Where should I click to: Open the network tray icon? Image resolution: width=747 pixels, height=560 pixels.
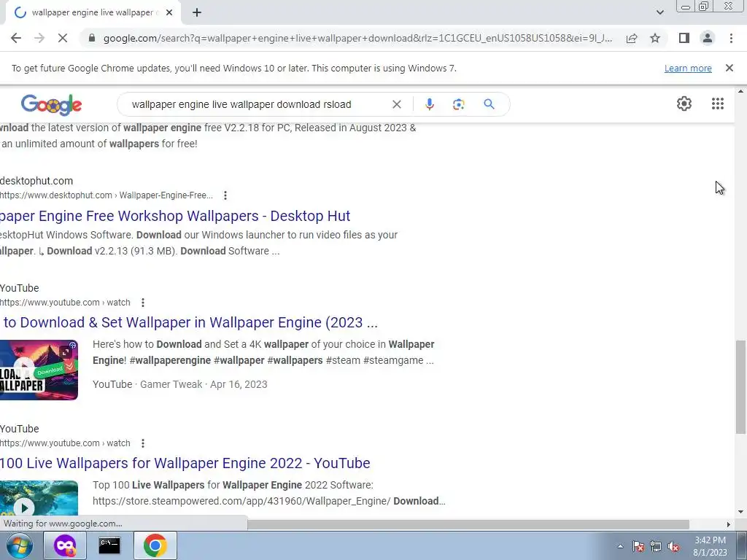(x=656, y=547)
